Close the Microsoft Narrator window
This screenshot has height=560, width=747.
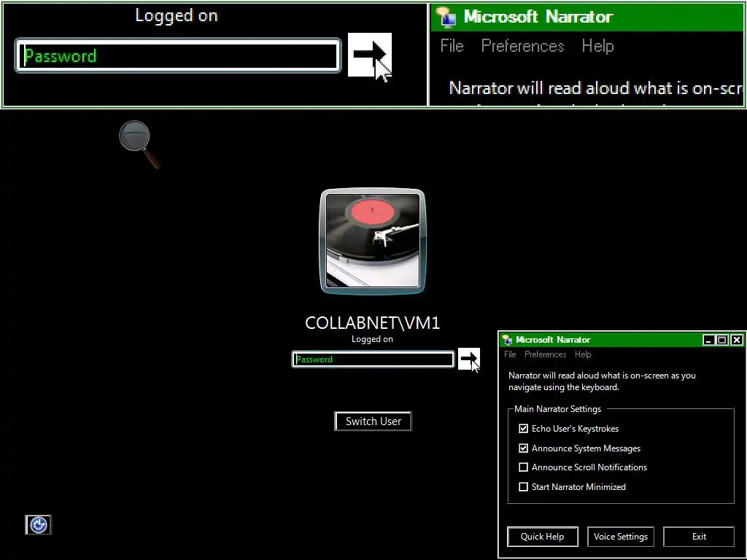737,340
